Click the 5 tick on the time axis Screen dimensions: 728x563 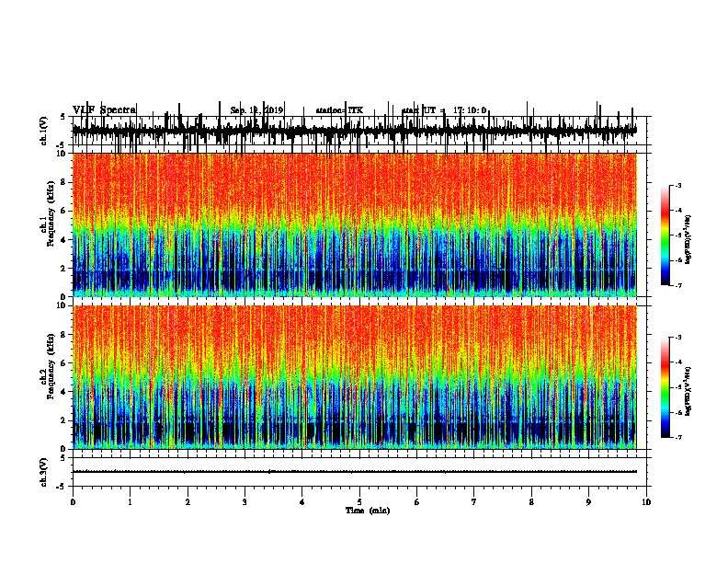point(359,502)
